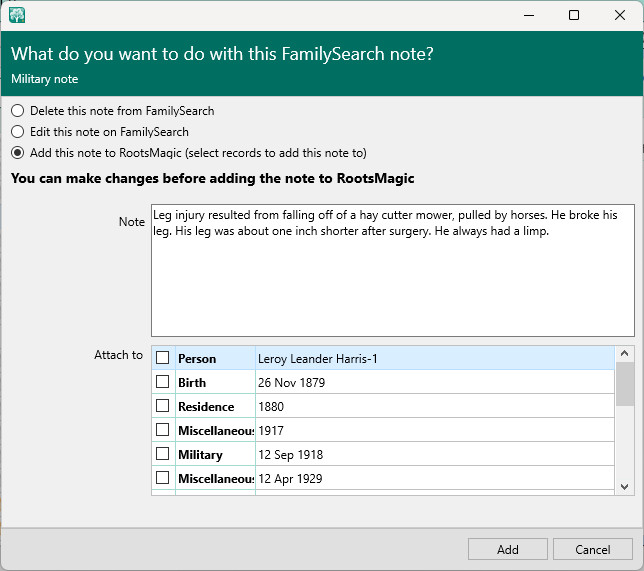
Task: Minimize the dialog window
Action: (x=528, y=15)
